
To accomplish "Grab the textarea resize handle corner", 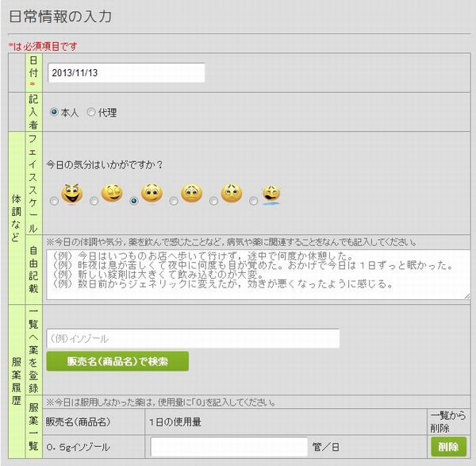I will point(466,295).
